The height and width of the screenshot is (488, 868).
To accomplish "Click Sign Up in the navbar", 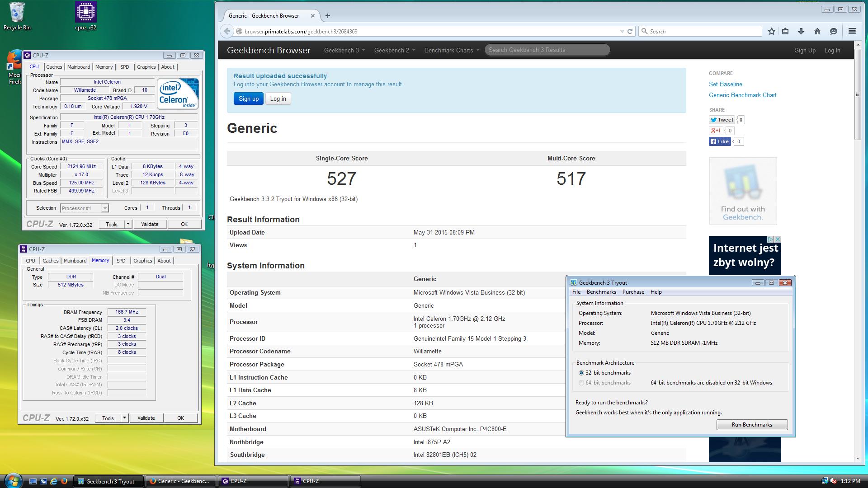I will pos(805,50).
